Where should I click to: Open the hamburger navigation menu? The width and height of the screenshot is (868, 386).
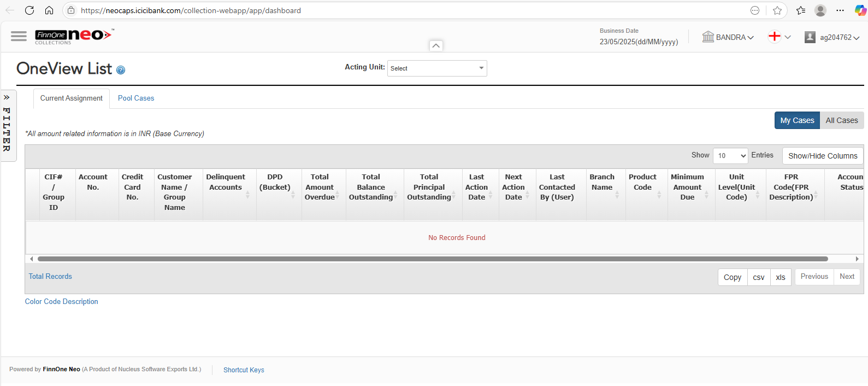[19, 36]
